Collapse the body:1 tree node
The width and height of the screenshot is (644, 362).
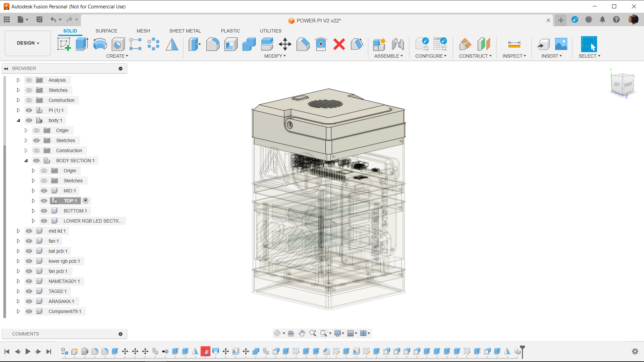pyautogui.click(x=18, y=120)
